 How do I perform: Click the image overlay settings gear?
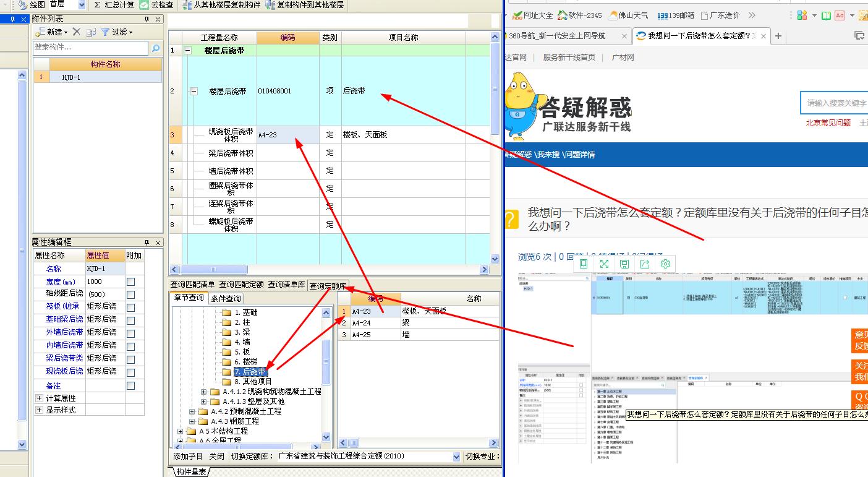(665, 264)
